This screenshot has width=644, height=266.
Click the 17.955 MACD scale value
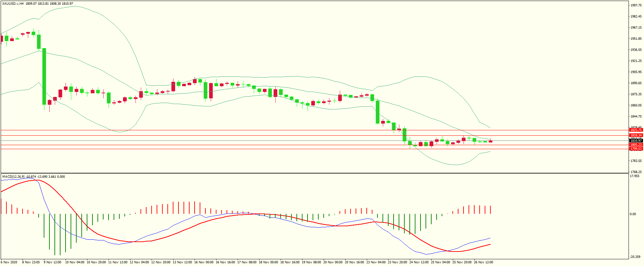[635, 176]
